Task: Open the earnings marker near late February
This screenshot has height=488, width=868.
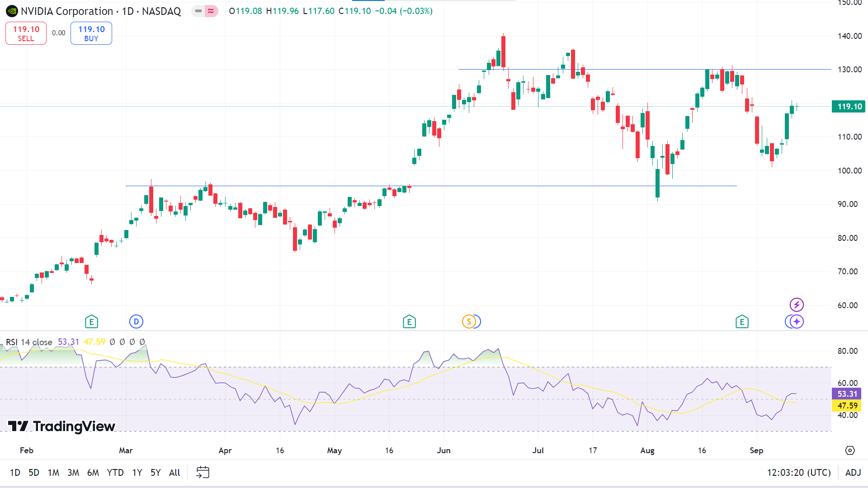Action: tap(91, 322)
